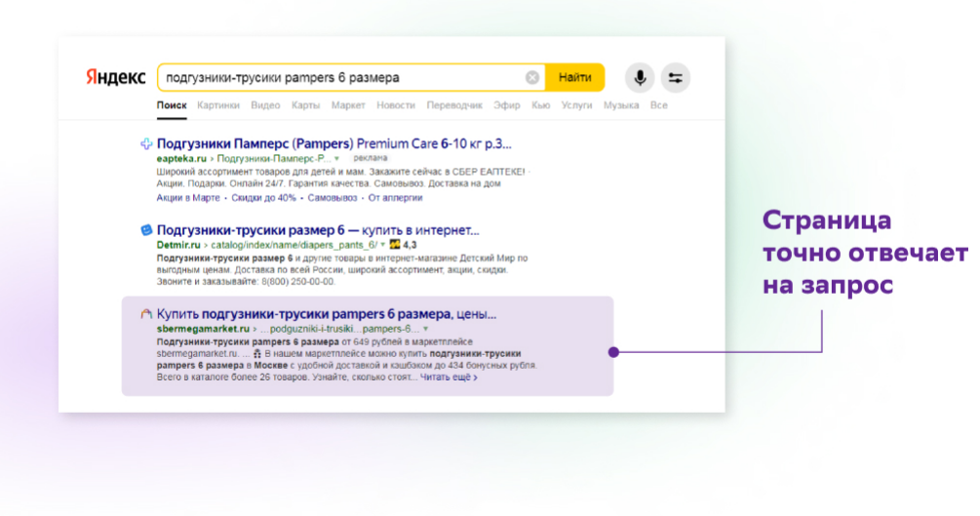Expand the dropdown arrow after the Detmir.ru path
980x516 pixels.
(382, 245)
